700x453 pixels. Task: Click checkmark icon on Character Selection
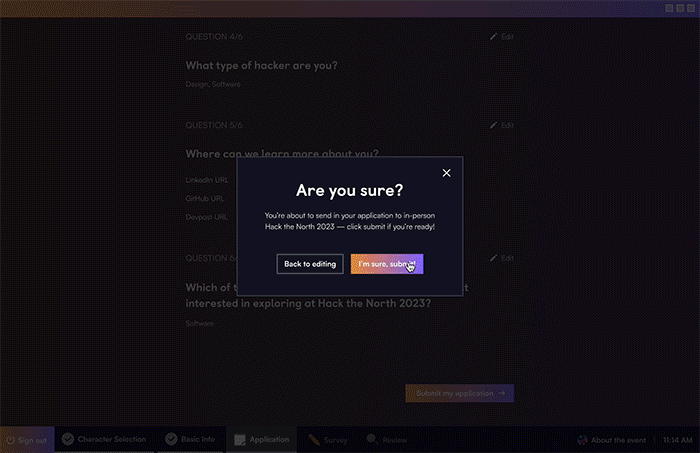pyautogui.click(x=68, y=439)
